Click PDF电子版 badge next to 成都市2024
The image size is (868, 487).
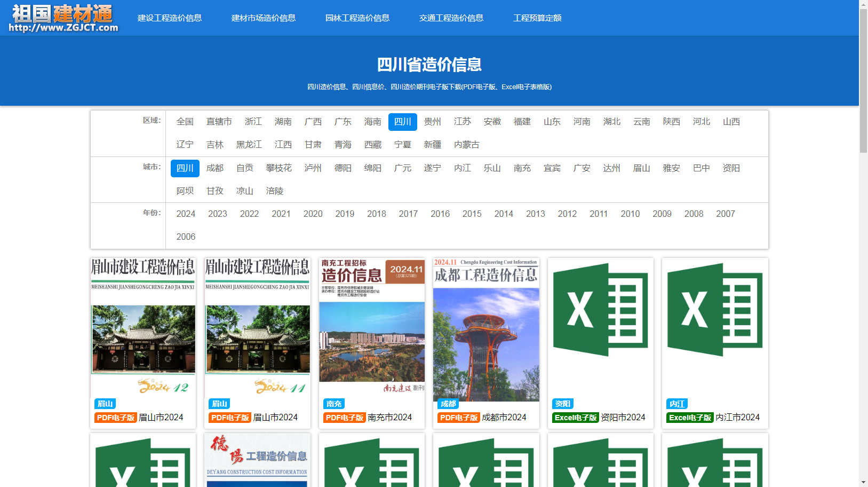[x=459, y=418]
